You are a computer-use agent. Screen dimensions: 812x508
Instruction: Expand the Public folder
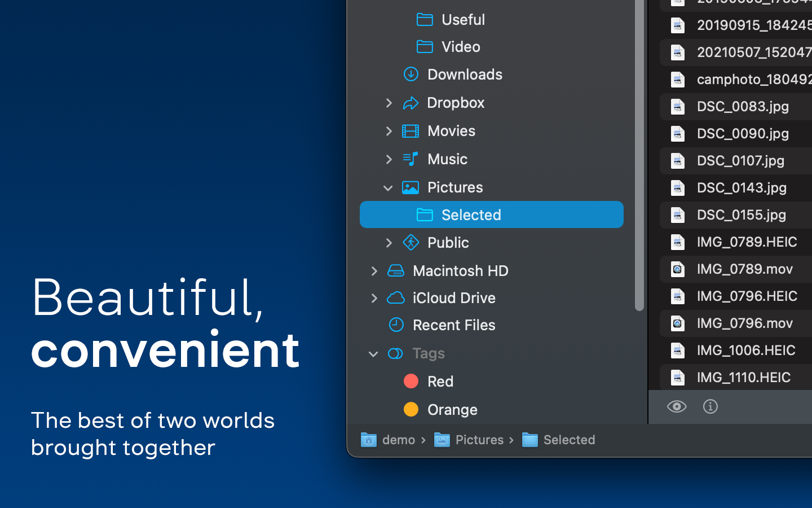(x=389, y=243)
